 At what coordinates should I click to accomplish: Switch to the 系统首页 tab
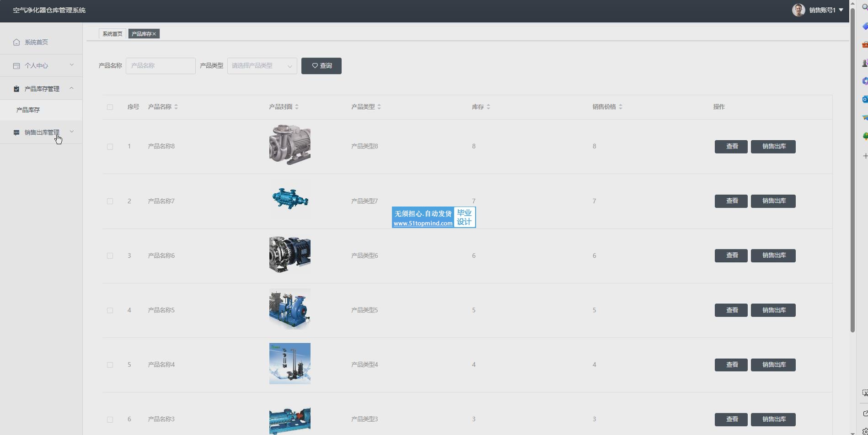112,34
